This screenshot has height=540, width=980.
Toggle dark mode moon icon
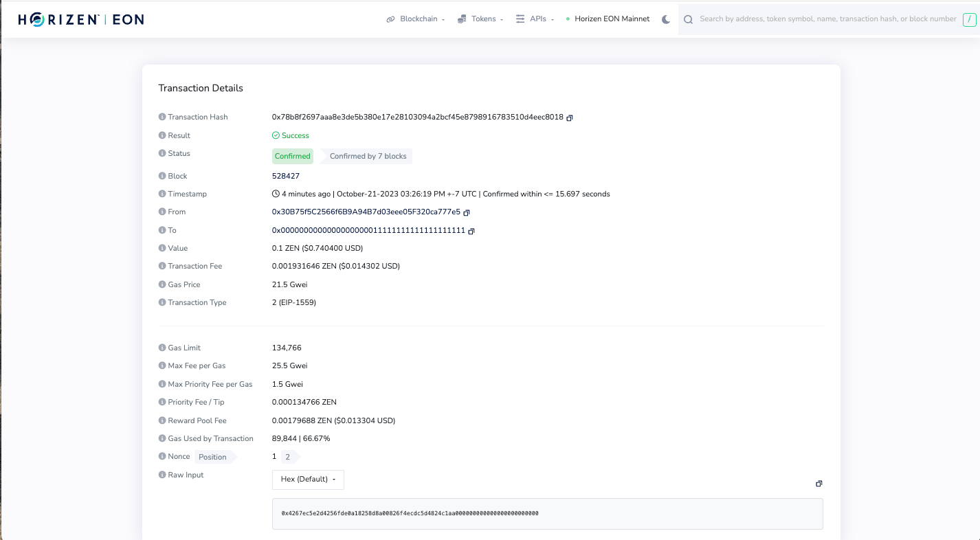[666, 19]
